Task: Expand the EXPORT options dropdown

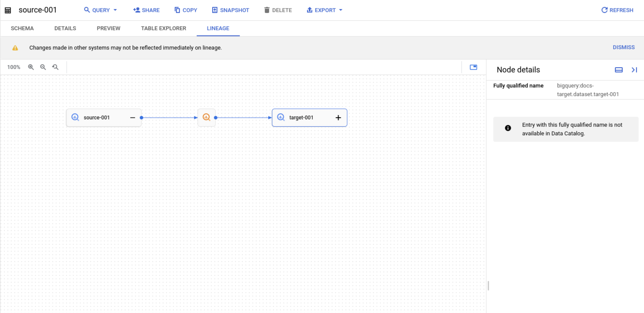Action: point(341,10)
